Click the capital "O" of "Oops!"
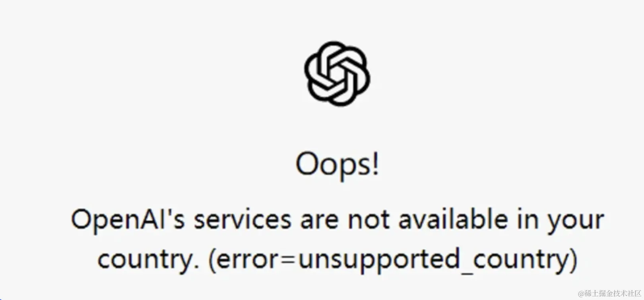Viewport: 644px width, 300px height. click(306, 164)
